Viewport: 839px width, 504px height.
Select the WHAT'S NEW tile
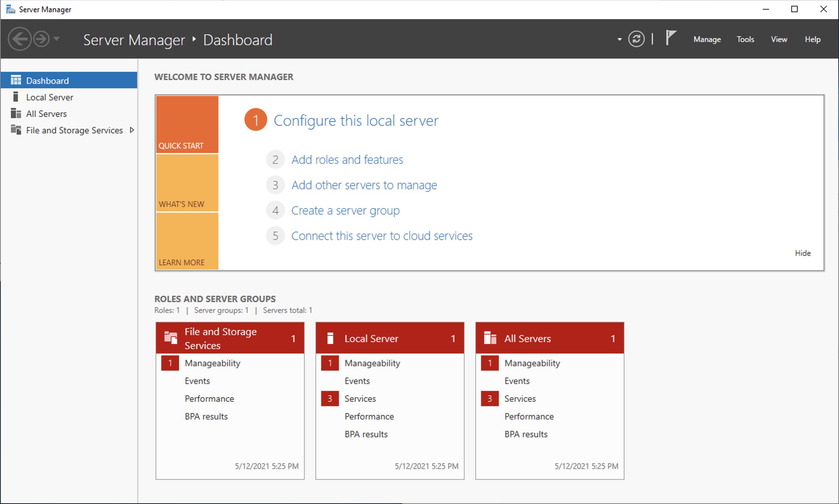(187, 183)
